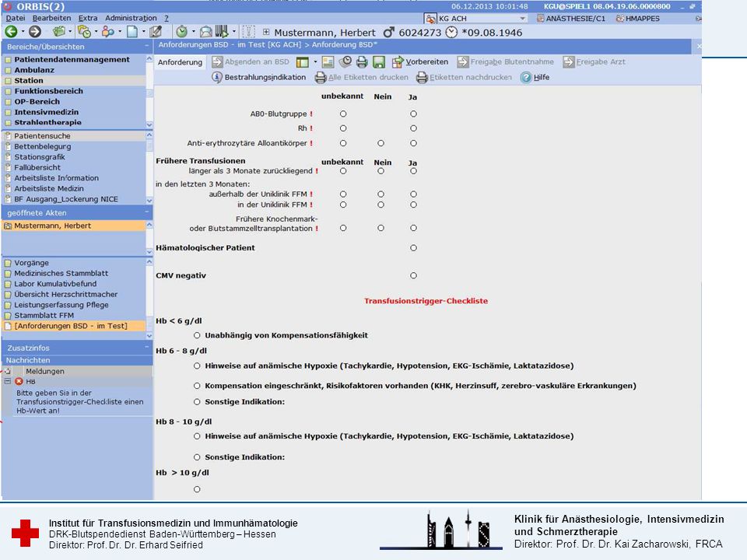Expand the plus box before Mustermann, Herbert
Image resolution: width=747 pixels, height=560 pixels.
[x=266, y=33]
